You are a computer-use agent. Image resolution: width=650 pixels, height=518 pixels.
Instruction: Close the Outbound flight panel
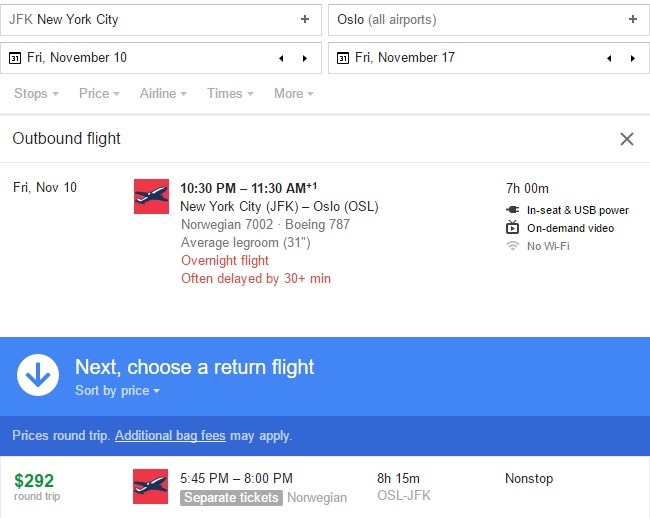tap(627, 139)
